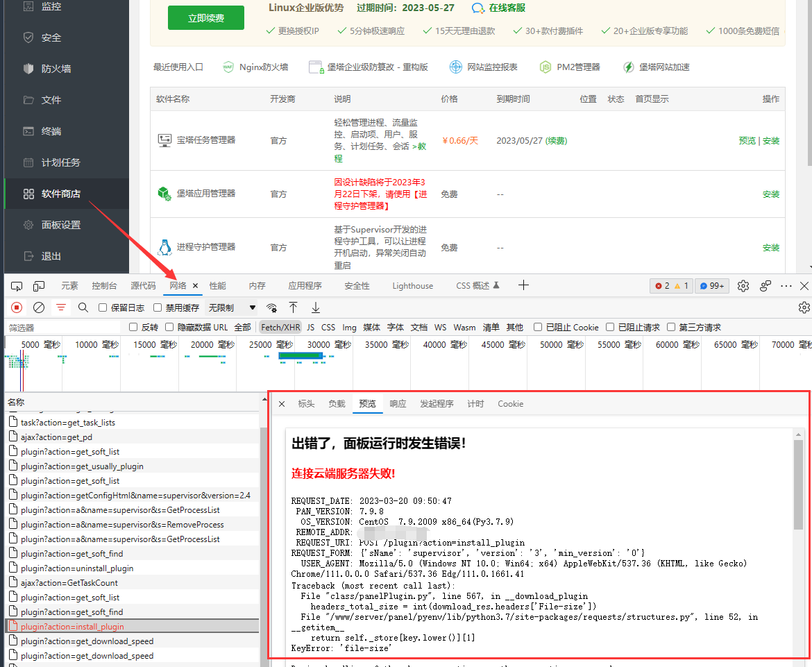Switch to the 控制台 DevTools tab

click(x=104, y=285)
